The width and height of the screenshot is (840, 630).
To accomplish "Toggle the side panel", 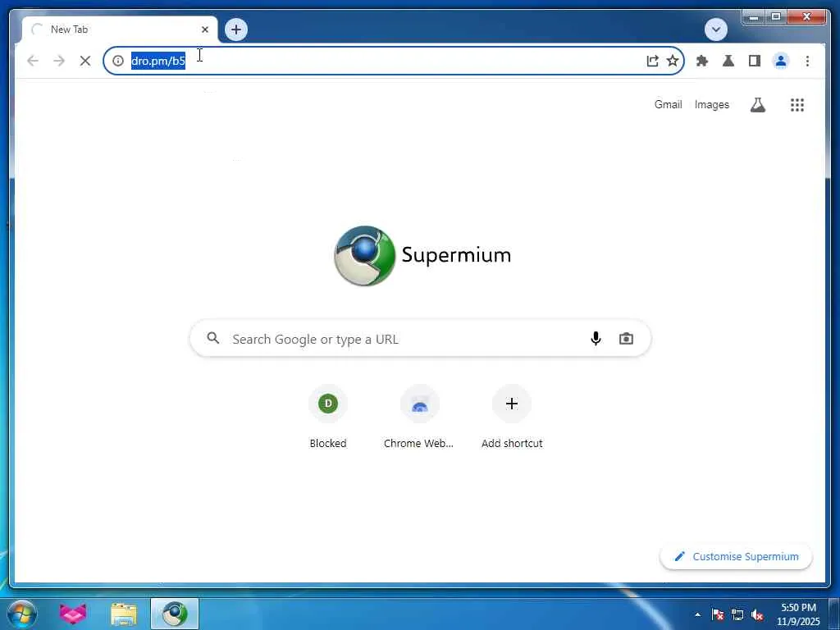I will [755, 61].
